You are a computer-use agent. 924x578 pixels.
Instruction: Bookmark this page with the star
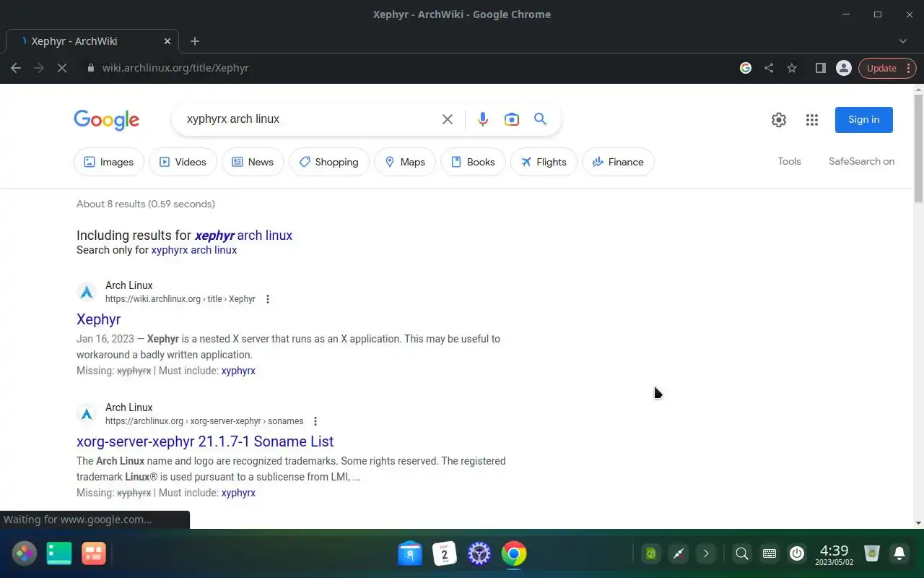tap(792, 68)
